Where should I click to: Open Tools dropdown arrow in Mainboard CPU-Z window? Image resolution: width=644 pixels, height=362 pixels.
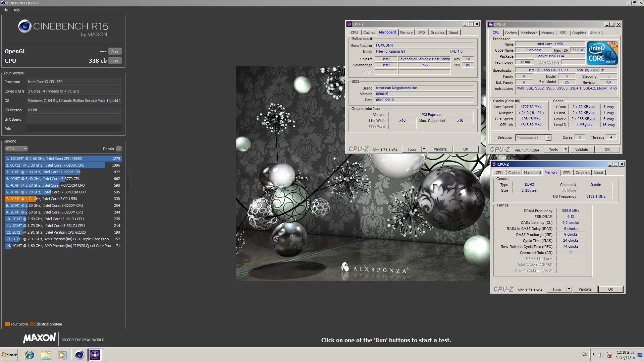(x=424, y=149)
